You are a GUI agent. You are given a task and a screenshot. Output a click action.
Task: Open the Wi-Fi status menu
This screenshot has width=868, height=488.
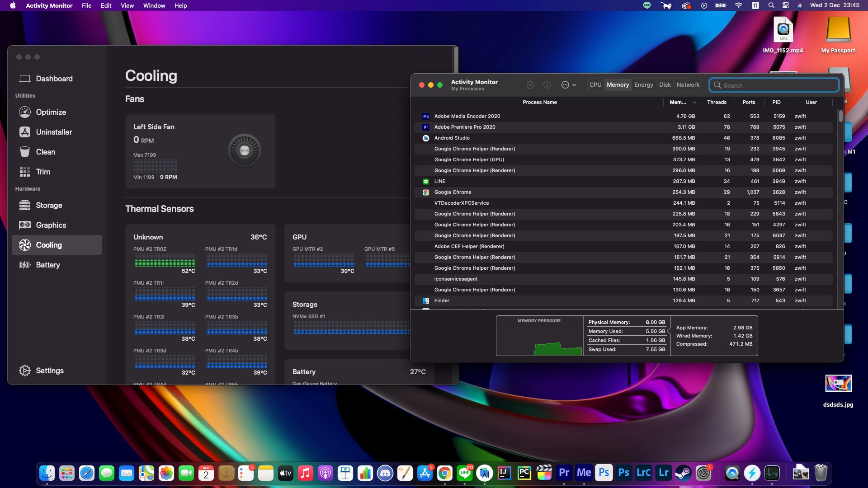click(739, 5)
